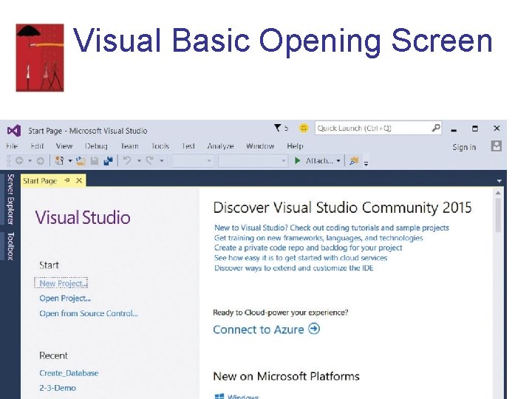Screen dimensions: 532x399
Task: Click the Sign in link
Action: tap(464, 147)
